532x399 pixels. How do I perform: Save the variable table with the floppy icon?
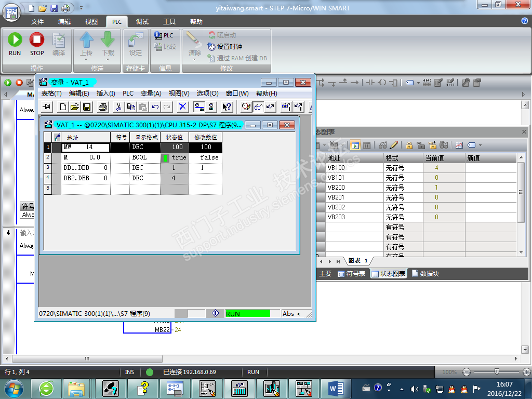(x=87, y=107)
